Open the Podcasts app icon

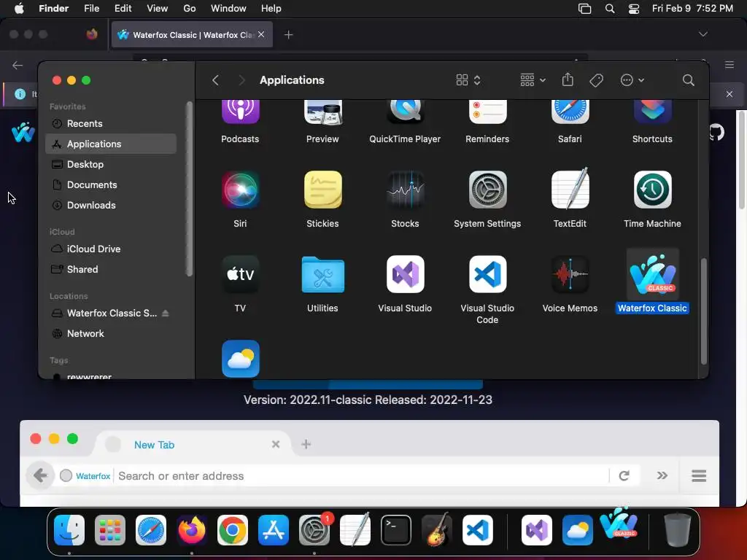click(x=240, y=112)
